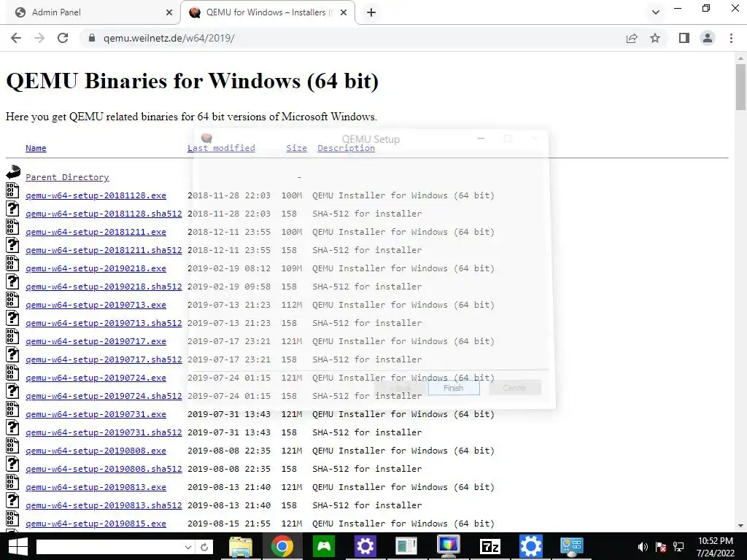Click the text "2019-08-15 21:55"

coord(229,524)
